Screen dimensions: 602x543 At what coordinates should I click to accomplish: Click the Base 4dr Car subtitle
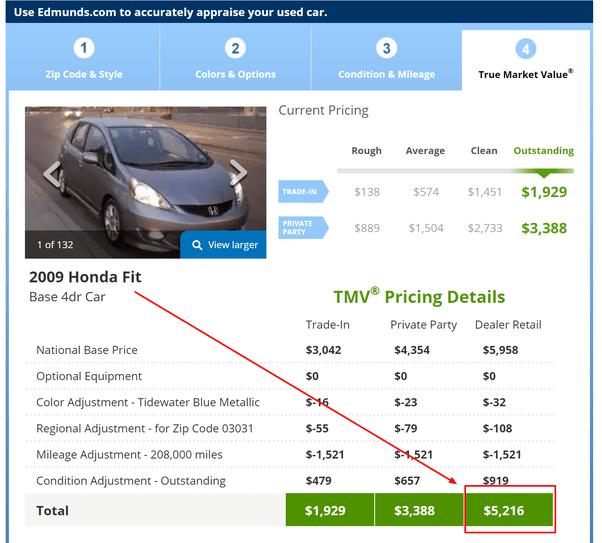pyautogui.click(x=67, y=297)
